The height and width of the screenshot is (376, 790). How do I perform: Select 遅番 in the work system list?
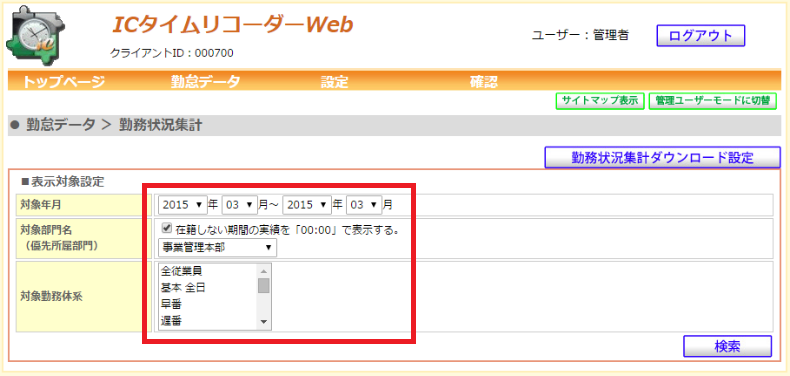coord(171,321)
